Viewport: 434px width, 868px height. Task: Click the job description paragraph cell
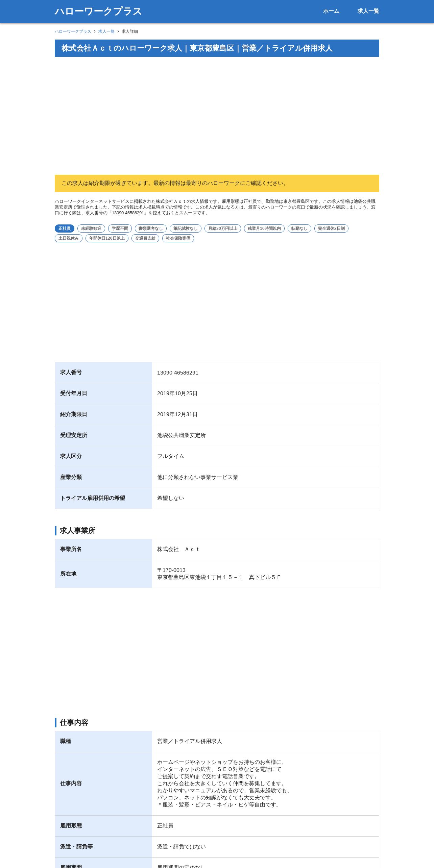pos(265,784)
